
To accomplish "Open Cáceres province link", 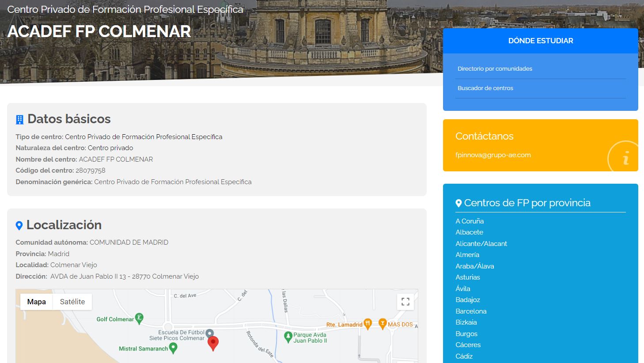I will tap(468, 344).
